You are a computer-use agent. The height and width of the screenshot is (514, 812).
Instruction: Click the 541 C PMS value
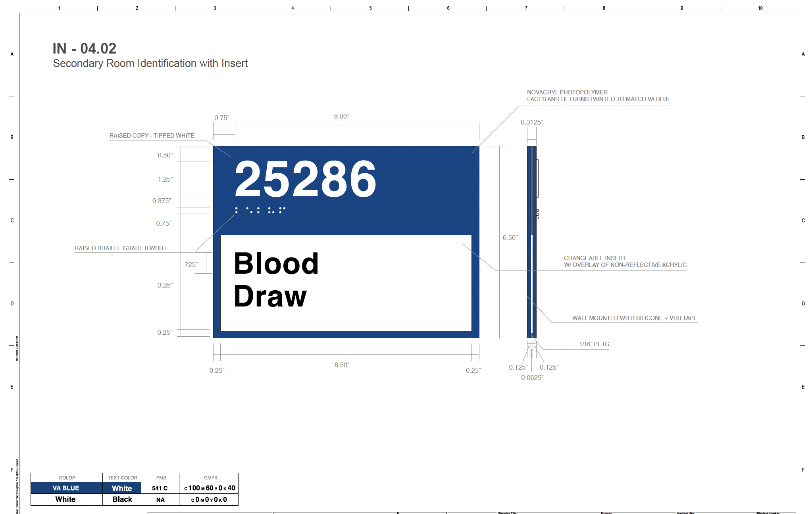(x=160, y=488)
